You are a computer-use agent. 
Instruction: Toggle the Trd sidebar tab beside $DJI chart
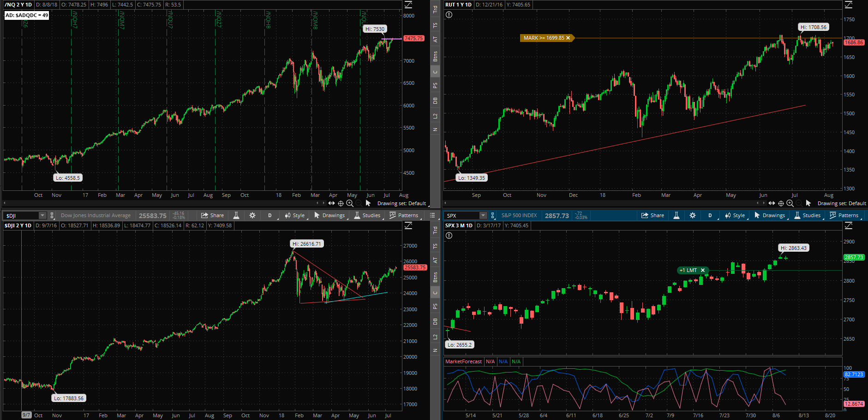click(435, 230)
